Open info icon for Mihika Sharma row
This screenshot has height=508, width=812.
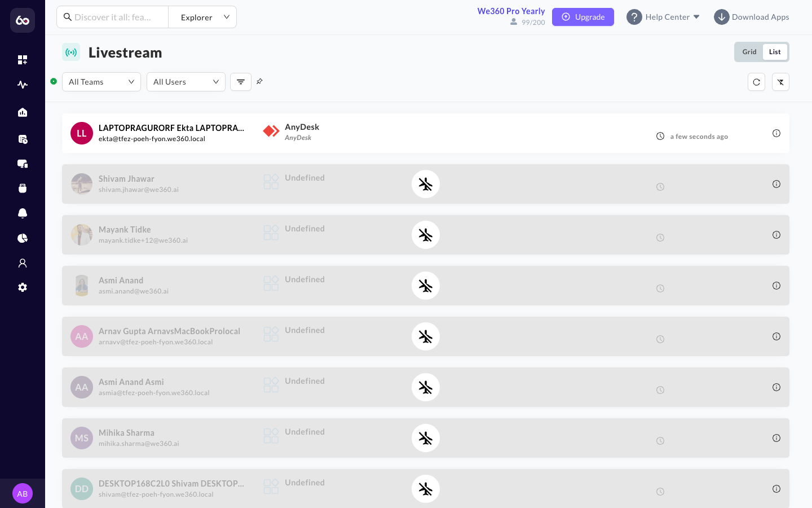coord(776,438)
